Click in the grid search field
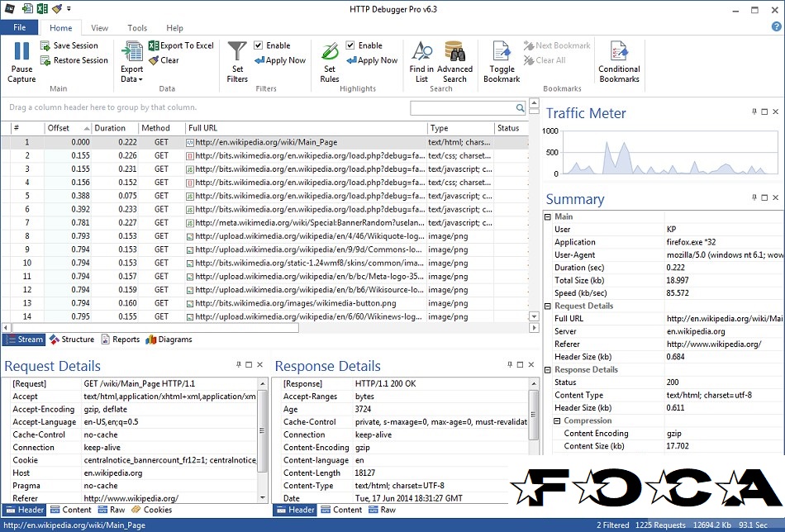The width and height of the screenshot is (785, 532). pos(463,107)
